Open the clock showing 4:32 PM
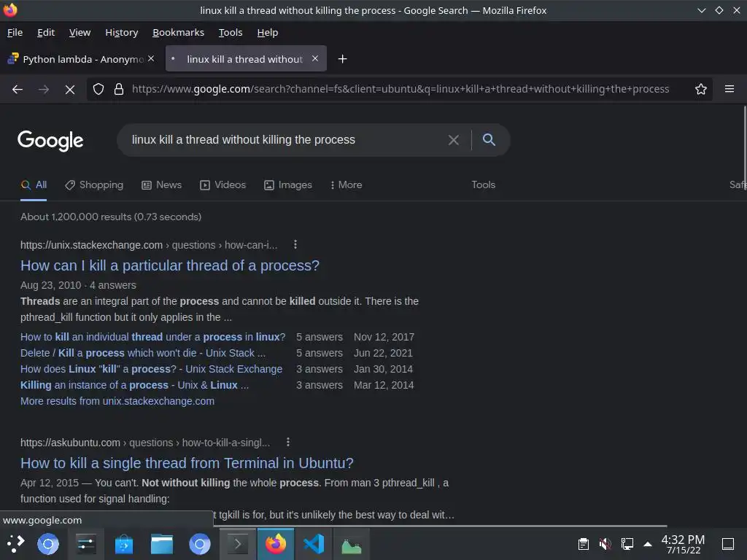747x560 pixels. 683,544
